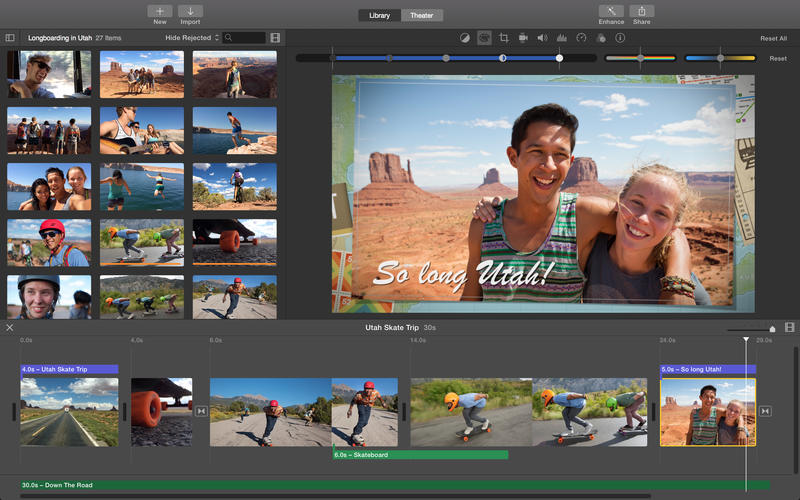The height and width of the screenshot is (500, 800).
Task: Click the color saturation slider
Action: click(639, 58)
